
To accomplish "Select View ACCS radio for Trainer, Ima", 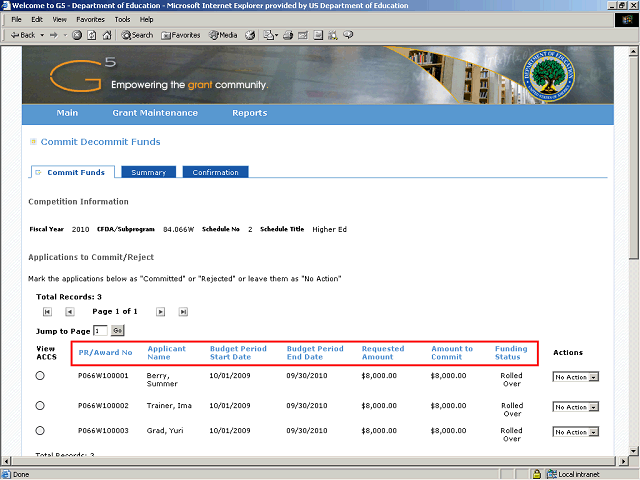I will [x=40, y=406].
